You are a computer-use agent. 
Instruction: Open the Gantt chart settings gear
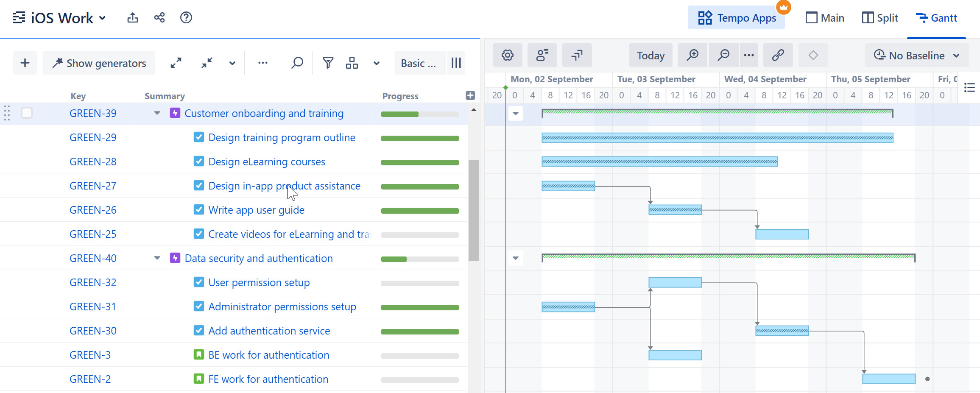[507, 55]
